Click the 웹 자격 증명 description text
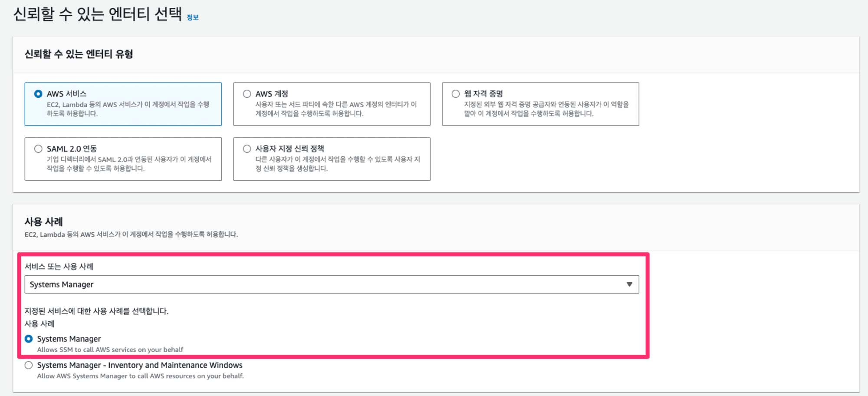 (546, 109)
